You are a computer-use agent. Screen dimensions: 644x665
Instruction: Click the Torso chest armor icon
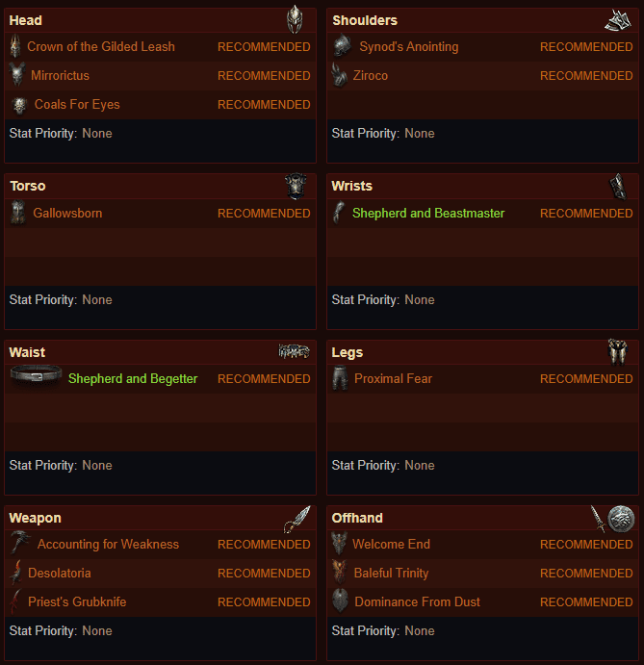point(296,186)
